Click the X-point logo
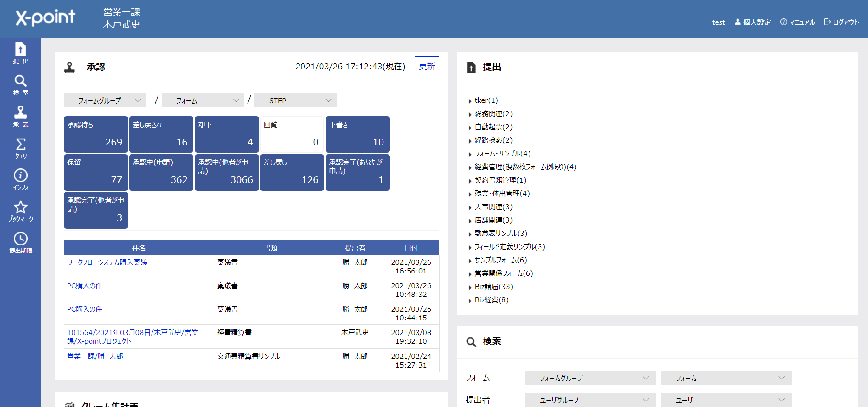The width and height of the screenshot is (868, 407). pos(45,18)
